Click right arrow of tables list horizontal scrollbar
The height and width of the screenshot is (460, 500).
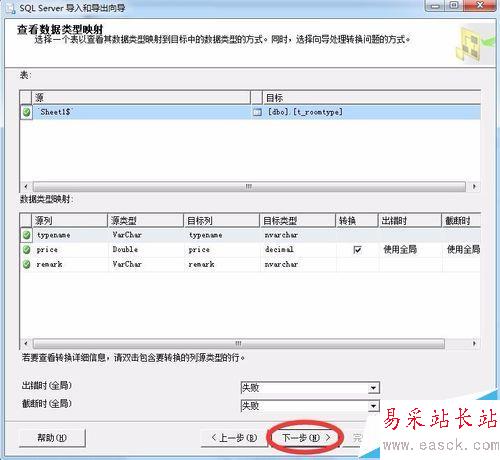tap(474, 186)
